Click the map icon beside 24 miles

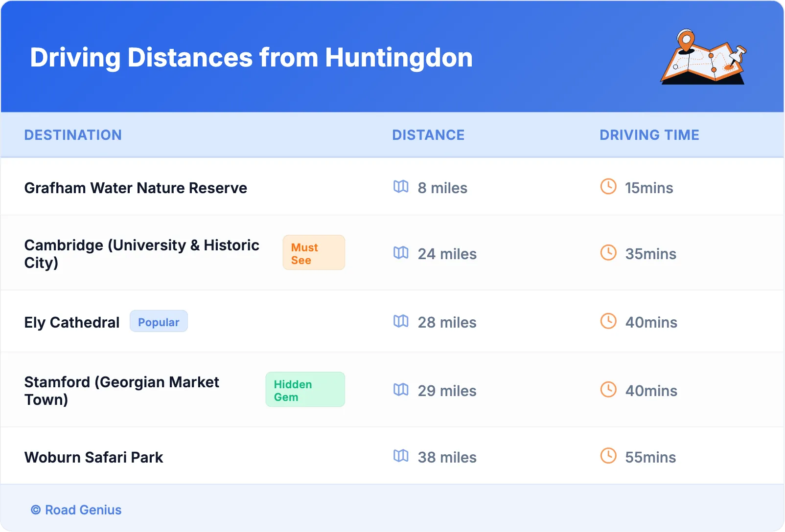[x=401, y=252]
